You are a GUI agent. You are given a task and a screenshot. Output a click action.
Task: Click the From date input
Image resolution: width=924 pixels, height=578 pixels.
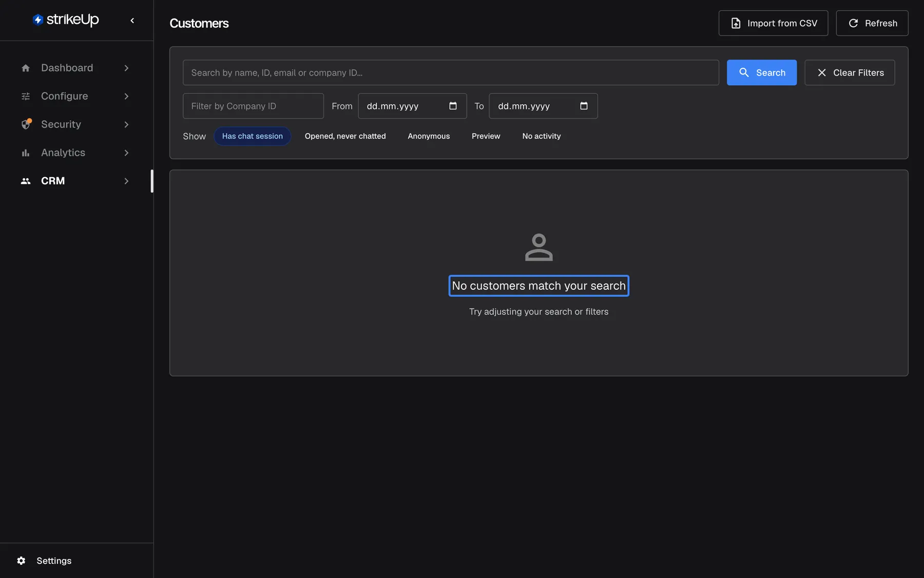(412, 106)
